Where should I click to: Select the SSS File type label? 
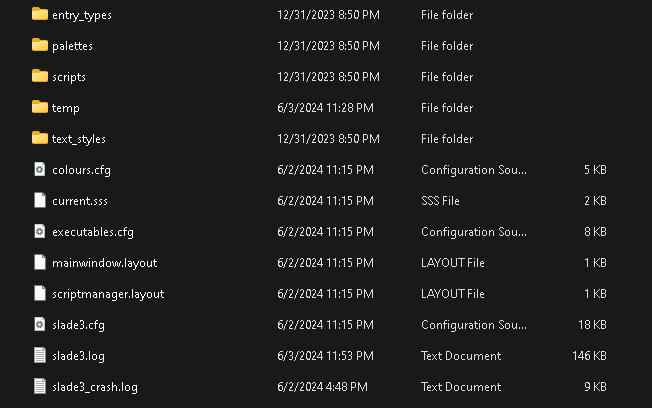(x=440, y=201)
